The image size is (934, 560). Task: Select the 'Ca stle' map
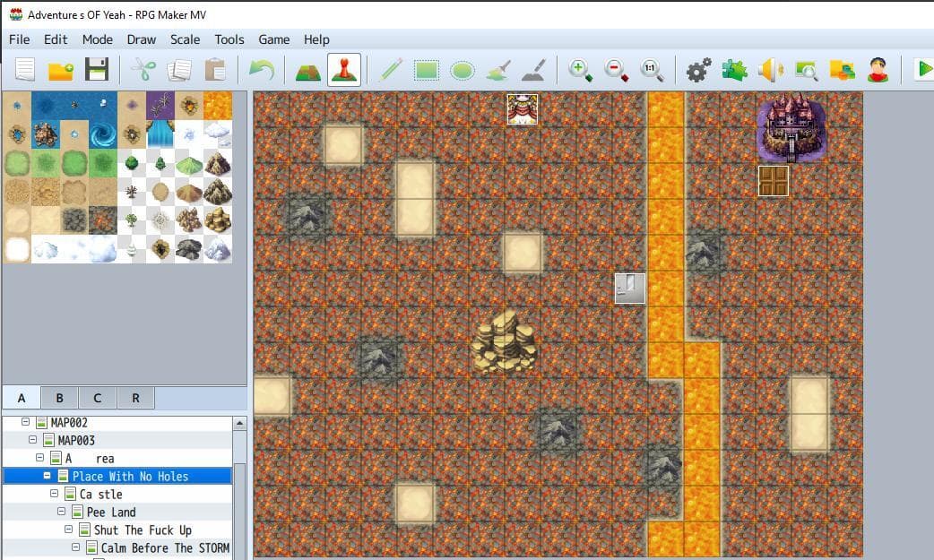point(100,495)
